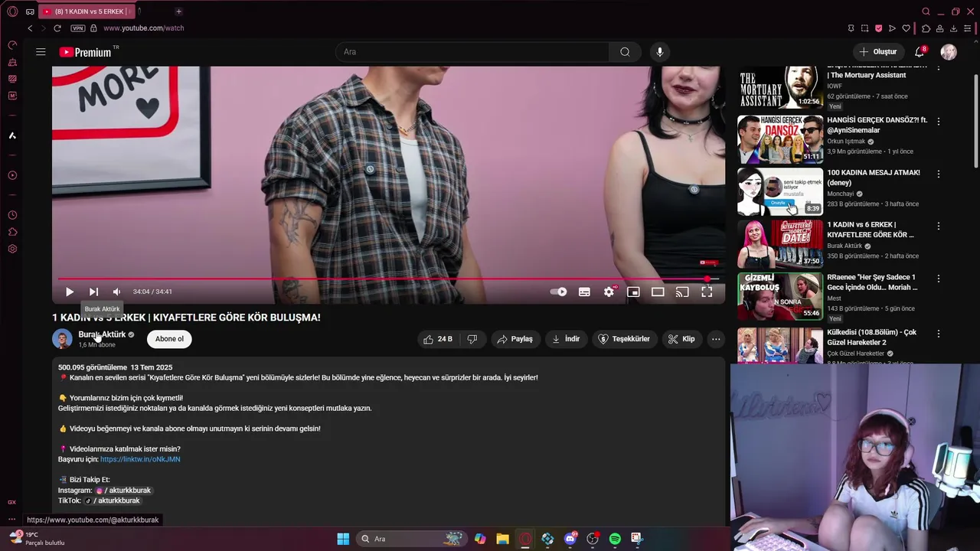This screenshot has width=980, height=551.
Task: Go back in browser history
Action: (30, 28)
